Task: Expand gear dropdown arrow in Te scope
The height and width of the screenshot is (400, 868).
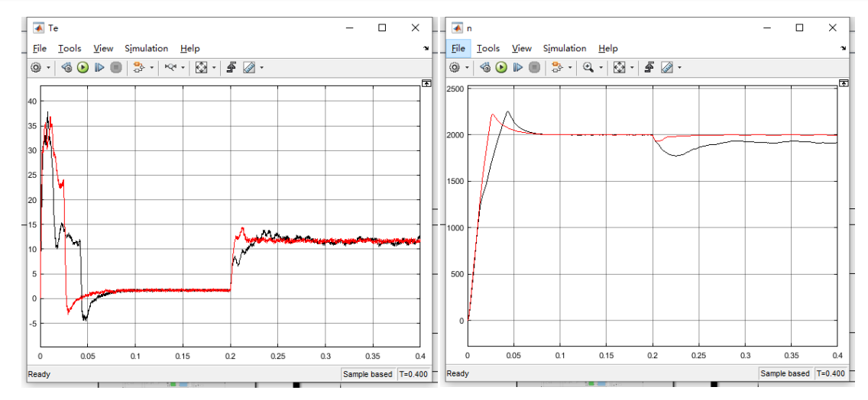Action: (48, 68)
